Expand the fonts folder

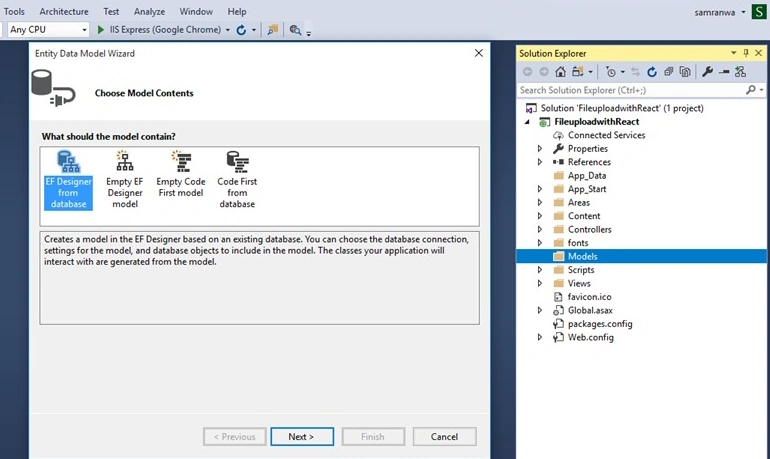point(540,243)
